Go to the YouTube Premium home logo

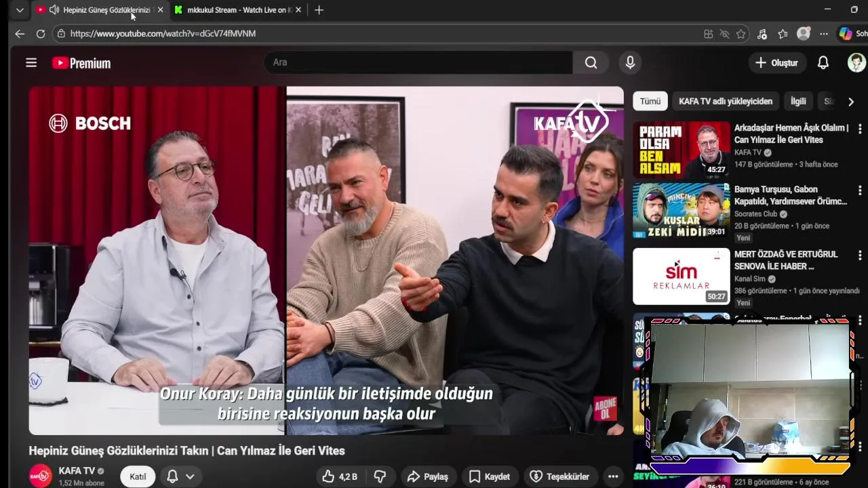pyautogui.click(x=81, y=63)
